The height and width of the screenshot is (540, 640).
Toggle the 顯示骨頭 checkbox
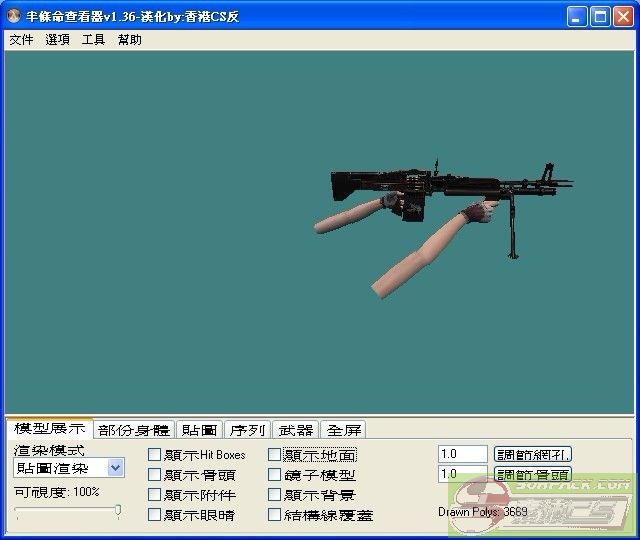[x=155, y=475]
